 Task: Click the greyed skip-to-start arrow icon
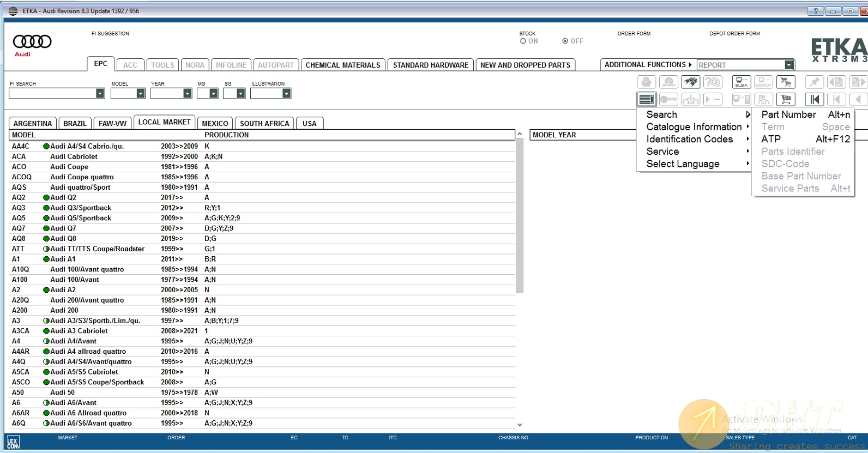click(836, 99)
